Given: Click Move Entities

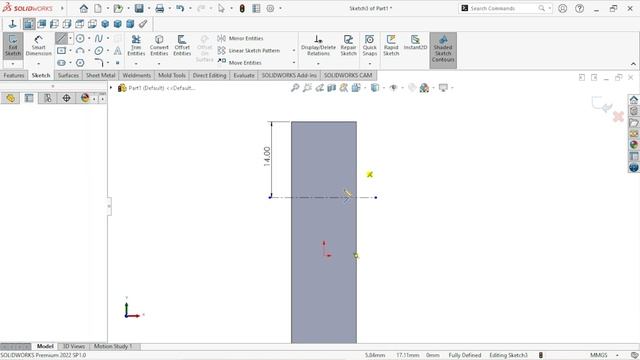Looking at the screenshot, I should [x=240, y=63].
